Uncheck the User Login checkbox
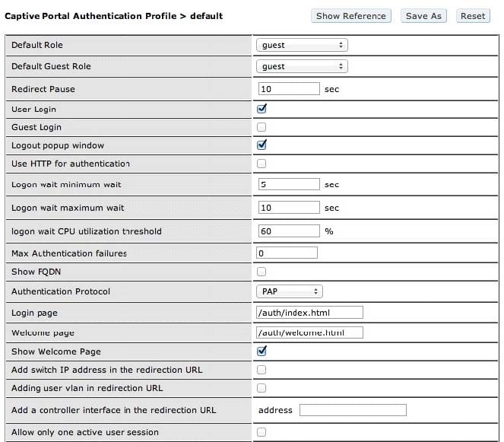The height and width of the screenshot is (442, 504). pyautogui.click(x=262, y=109)
